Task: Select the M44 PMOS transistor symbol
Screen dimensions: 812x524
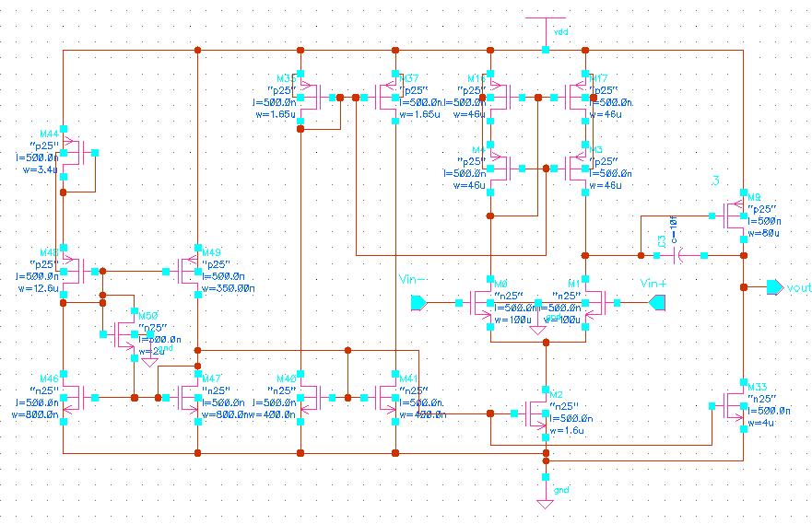Action: tap(77, 153)
